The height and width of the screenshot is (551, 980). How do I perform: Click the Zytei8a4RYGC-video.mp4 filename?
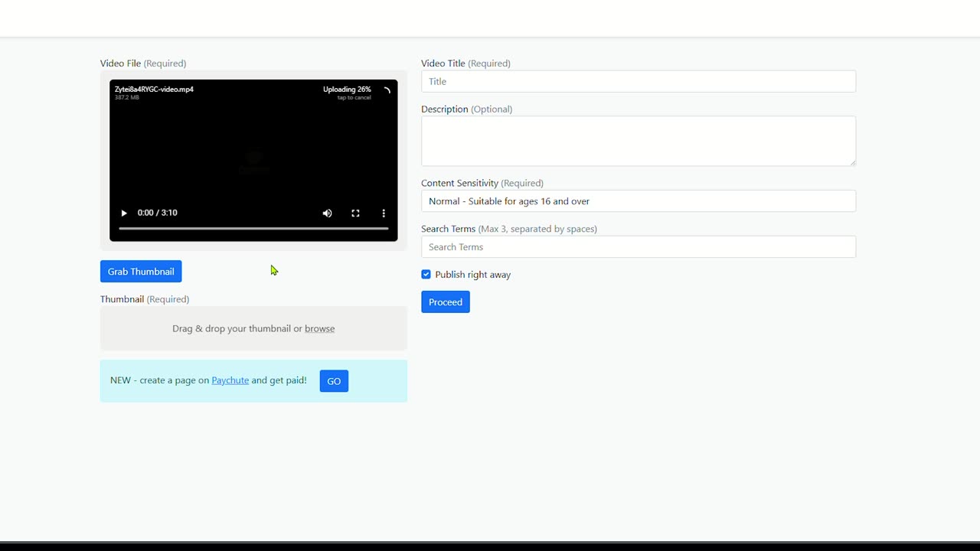154,90
